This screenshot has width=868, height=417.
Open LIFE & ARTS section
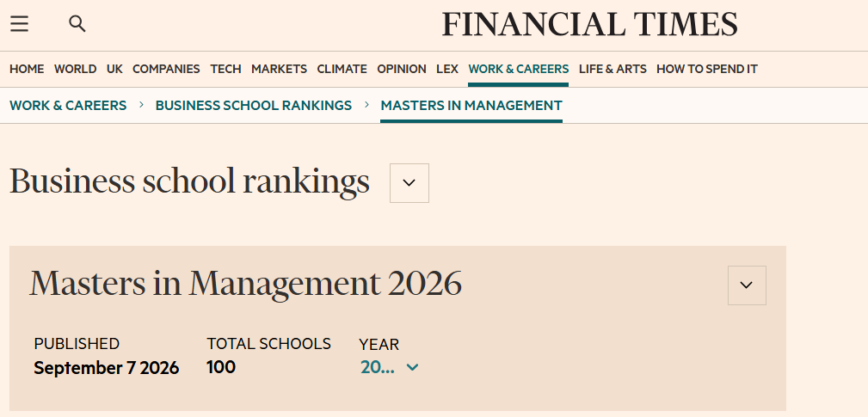pos(613,69)
